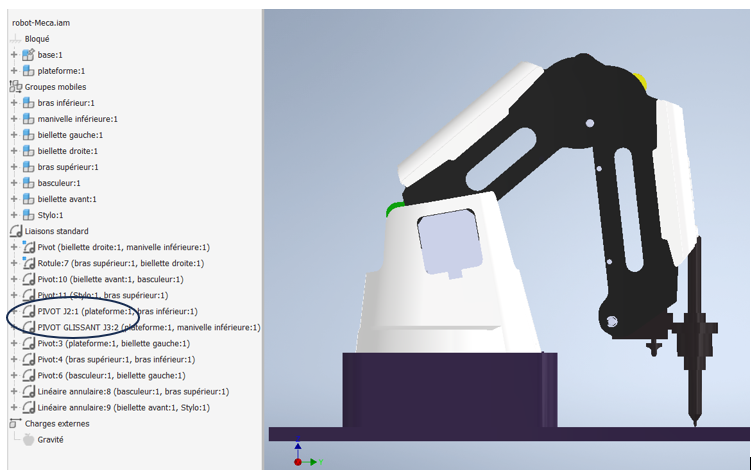Click the purple base block in viewport
753x470 pixels.
click(x=449, y=390)
